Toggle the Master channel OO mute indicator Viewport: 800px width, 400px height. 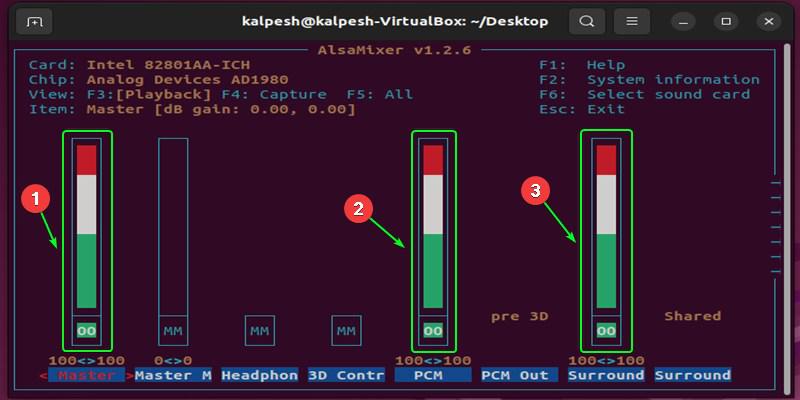pyautogui.click(x=87, y=331)
